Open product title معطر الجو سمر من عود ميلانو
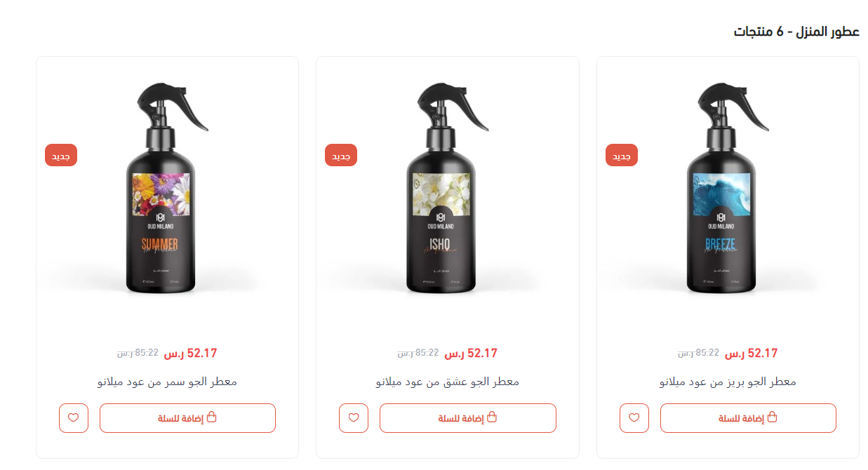This screenshot has width=868, height=470. (x=167, y=382)
